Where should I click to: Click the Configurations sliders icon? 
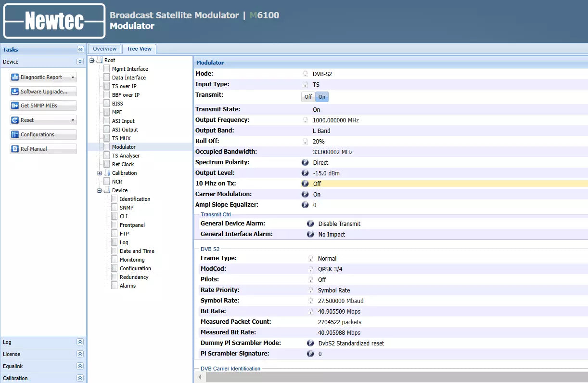tap(15, 134)
